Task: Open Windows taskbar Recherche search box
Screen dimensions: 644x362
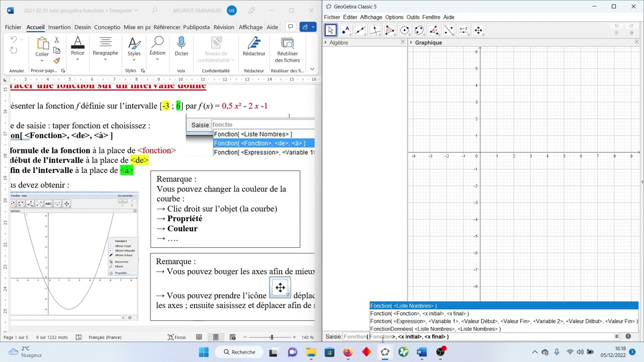Action: click(x=239, y=352)
